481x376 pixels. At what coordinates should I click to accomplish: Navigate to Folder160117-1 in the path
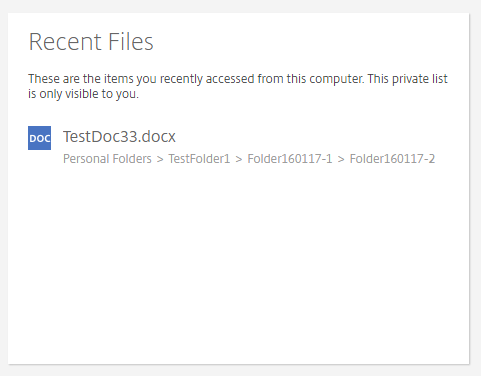(290, 159)
